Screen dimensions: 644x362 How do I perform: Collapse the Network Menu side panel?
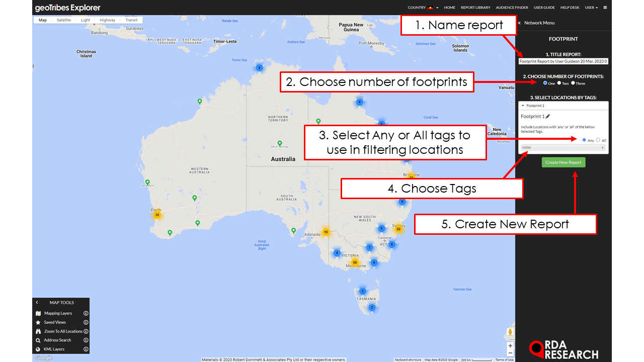pyautogui.click(x=519, y=23)
